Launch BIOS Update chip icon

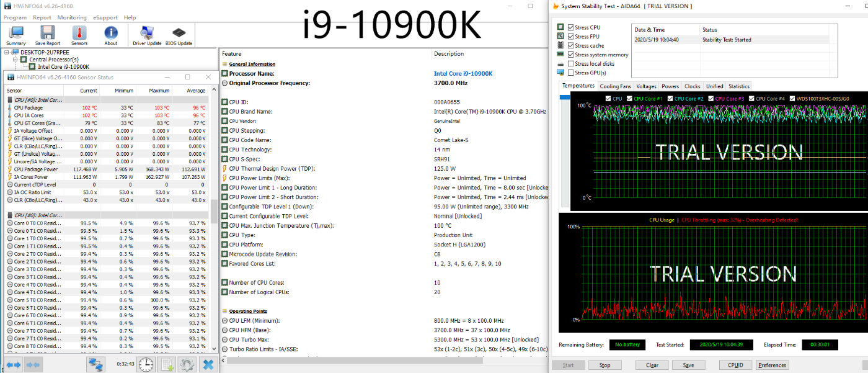pos(179,36)
